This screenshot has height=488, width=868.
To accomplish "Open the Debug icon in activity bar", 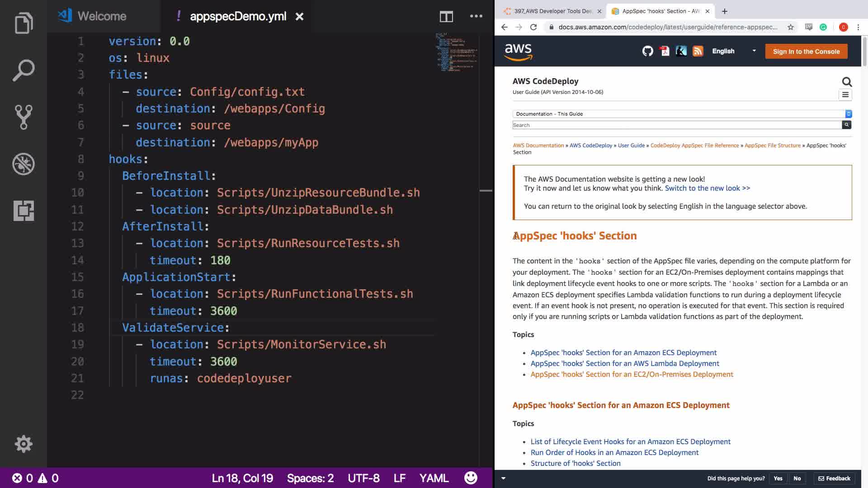I will point(24,164).
